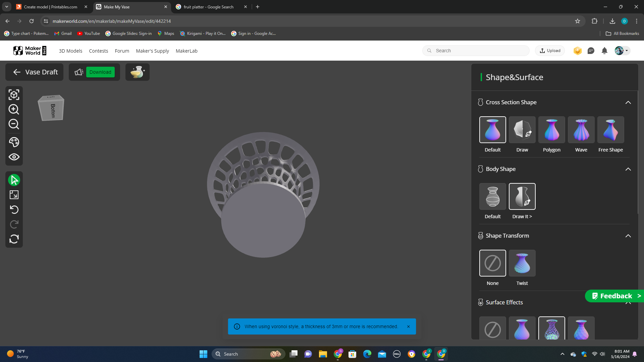The image size is (644, 362).
Task: Download the vase model
Action: tap(100, 72)
